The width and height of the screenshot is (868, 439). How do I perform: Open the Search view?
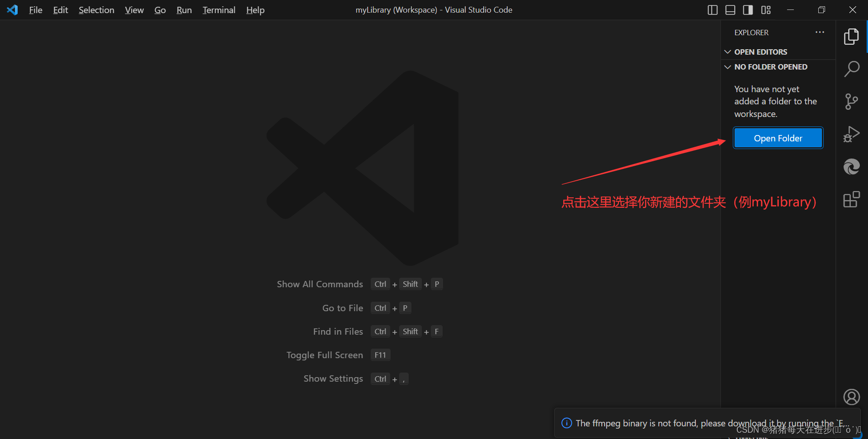click(851, 69)
